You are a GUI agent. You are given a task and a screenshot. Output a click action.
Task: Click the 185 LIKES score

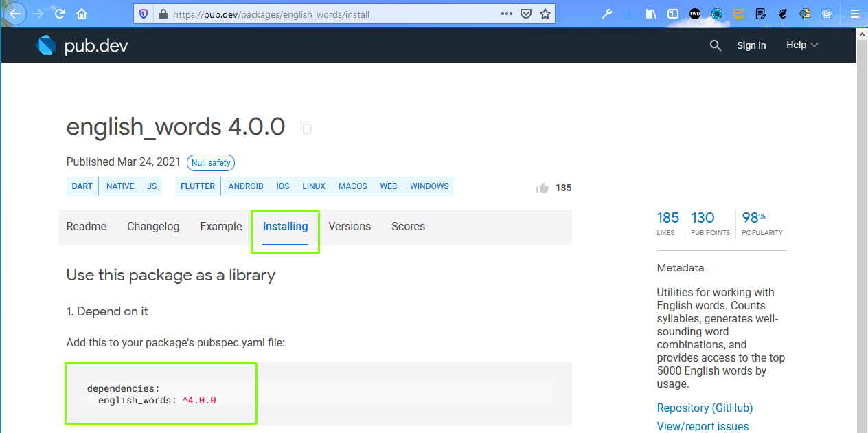[667, 224]
